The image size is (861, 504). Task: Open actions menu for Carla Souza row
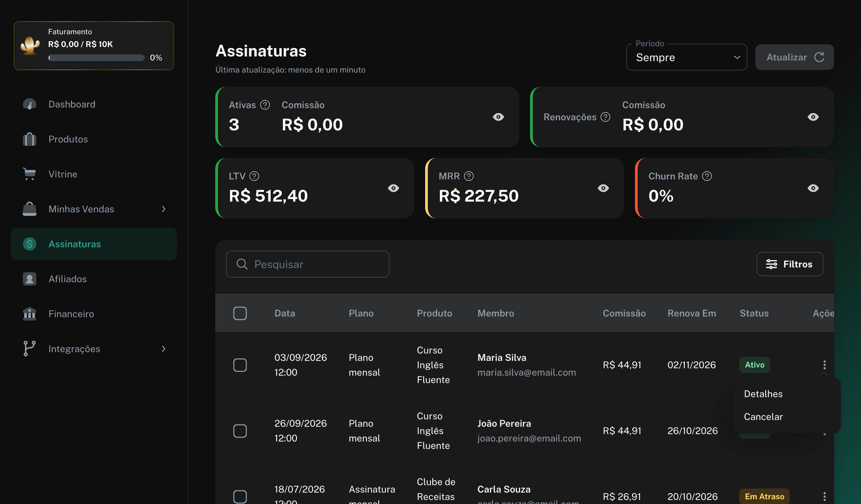824,497
